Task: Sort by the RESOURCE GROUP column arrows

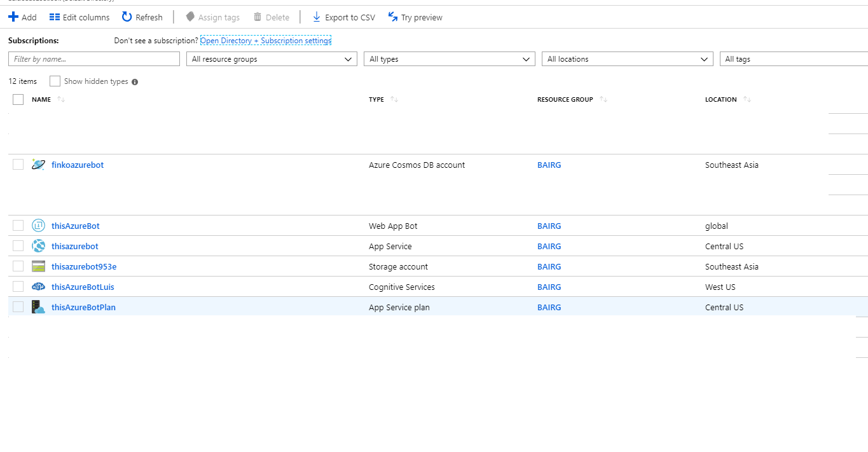Action: 603,99
